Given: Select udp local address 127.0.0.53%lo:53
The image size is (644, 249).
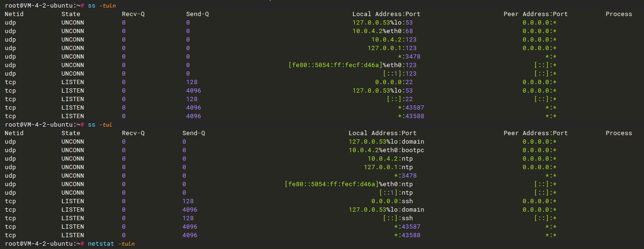Looking at the screenshot, I should click(x=382, y=23).
